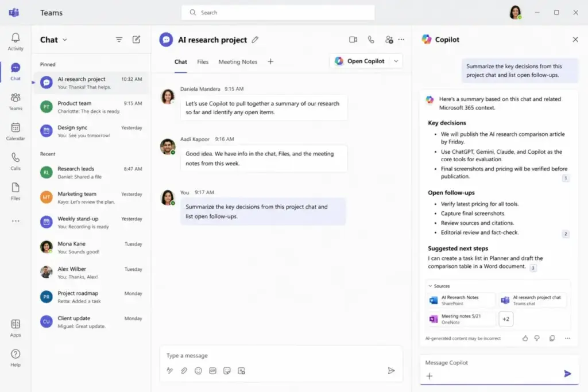The image size is (588, 392).
Task: Open the Product team chat
Action: pyautogui.click(x=91, y=107)
